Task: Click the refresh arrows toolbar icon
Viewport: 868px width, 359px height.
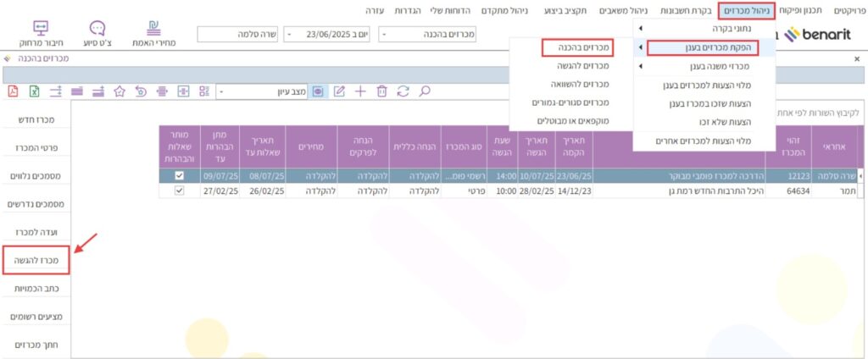Action: pos(403,91)
